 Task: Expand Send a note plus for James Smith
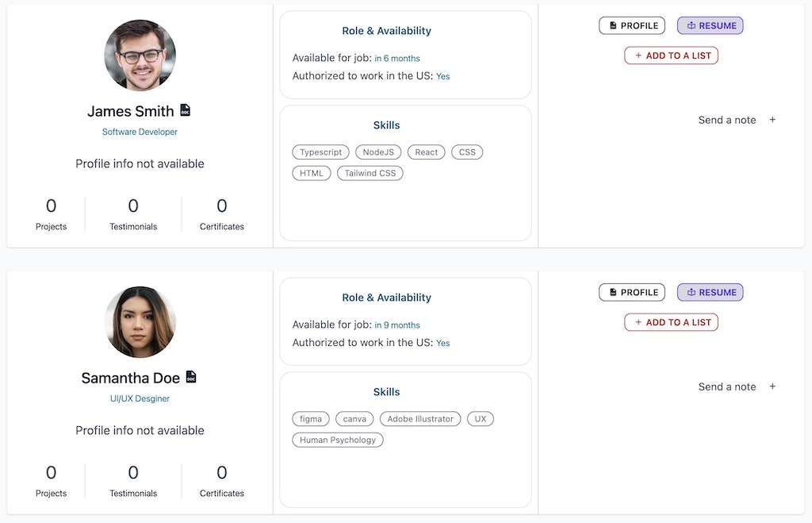pyautogui.click(x=772, y=120)
